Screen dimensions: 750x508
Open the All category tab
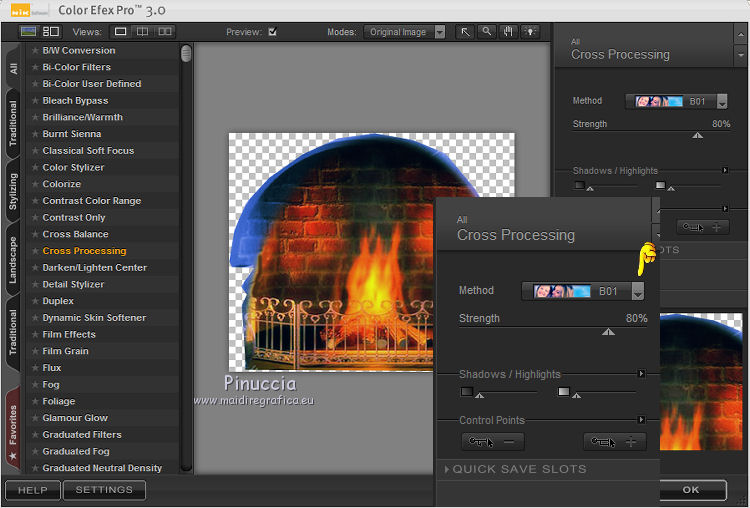pos(13,68)
